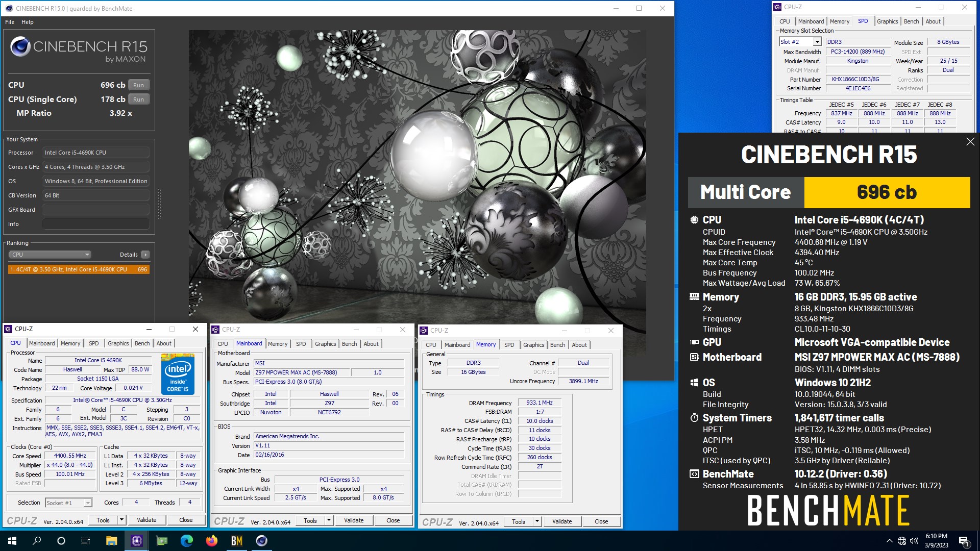
Task: Open Cinebench File menu
Action: click(x=10, y=22)
